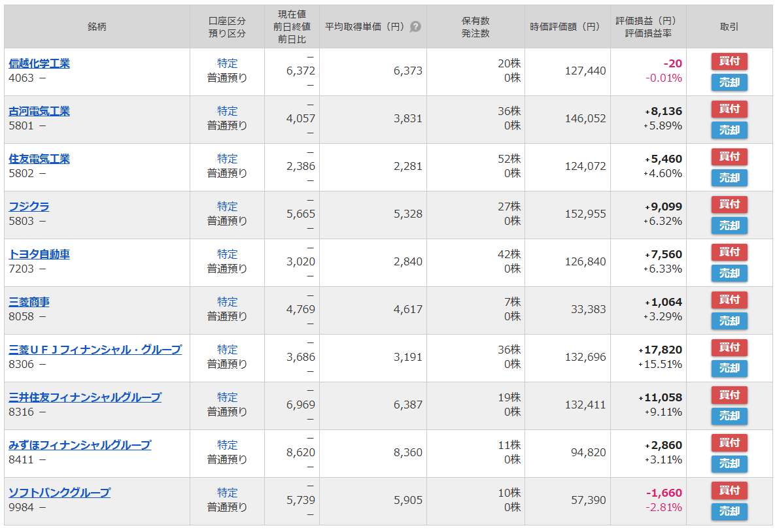Open the 住友電気工業 stock link

point(39,159)
